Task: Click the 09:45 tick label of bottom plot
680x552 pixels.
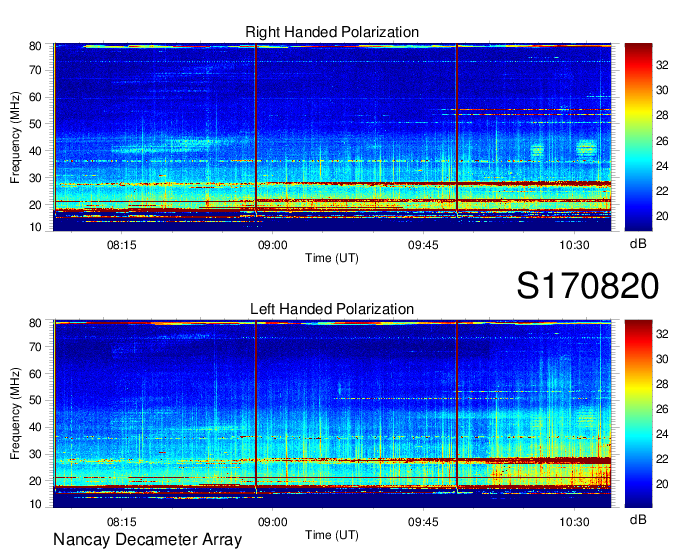Action: pyautogui.click(x=423, y=522)
